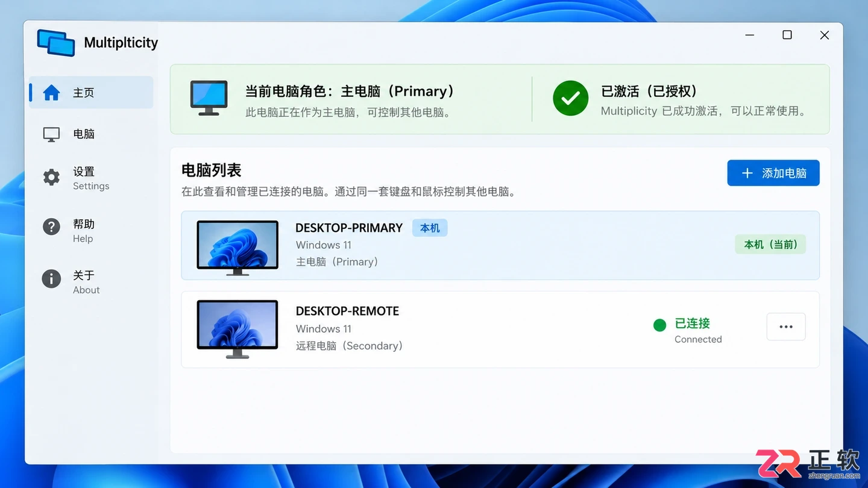This screenshot has width=868, height=488.
Task: Click the green activated checkmark icon
Action: coord(570,98)
